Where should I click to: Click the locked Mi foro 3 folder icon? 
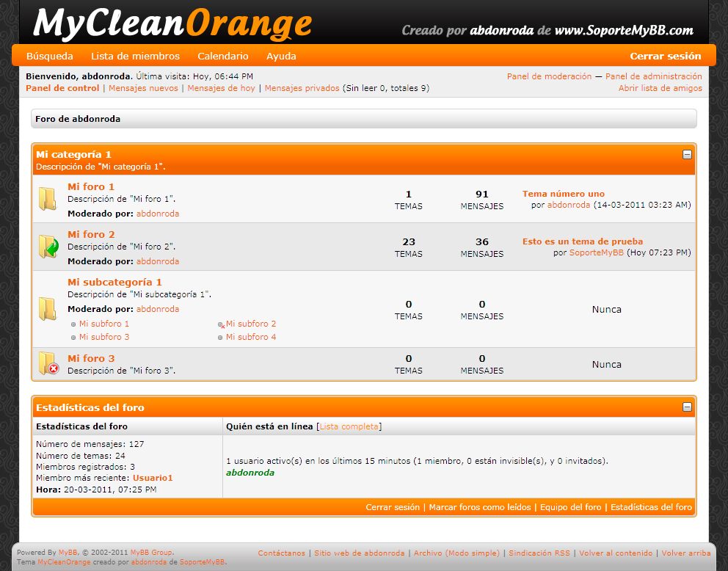[48, 364]
